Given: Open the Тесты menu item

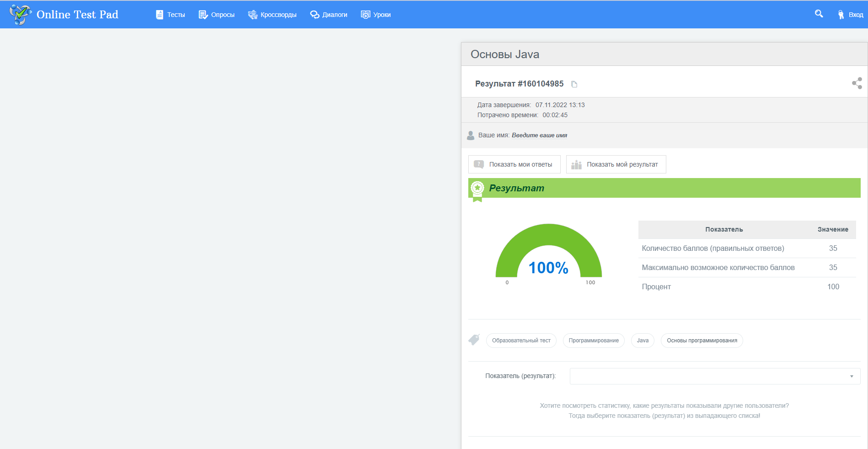Looking at the screenshot, I should point(170,15).
